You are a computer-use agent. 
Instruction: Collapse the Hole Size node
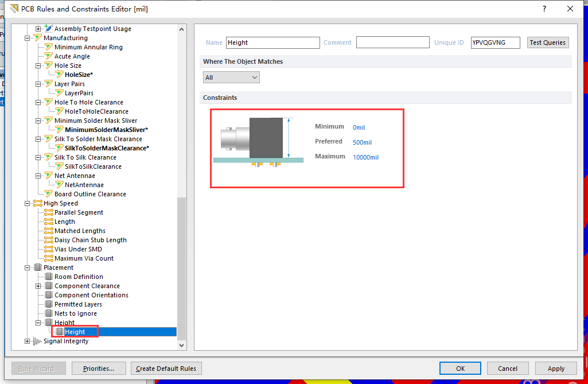38,65
